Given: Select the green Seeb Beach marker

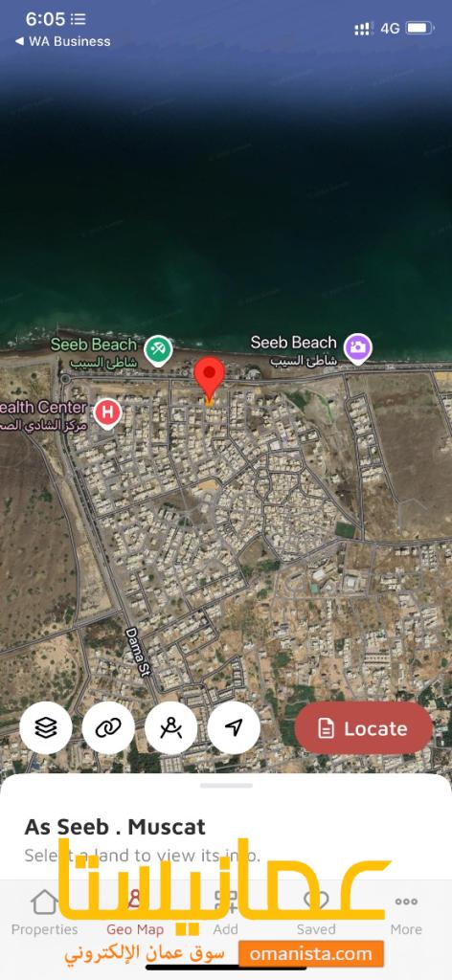Looking at the screenshot, I should coord(158,350).
